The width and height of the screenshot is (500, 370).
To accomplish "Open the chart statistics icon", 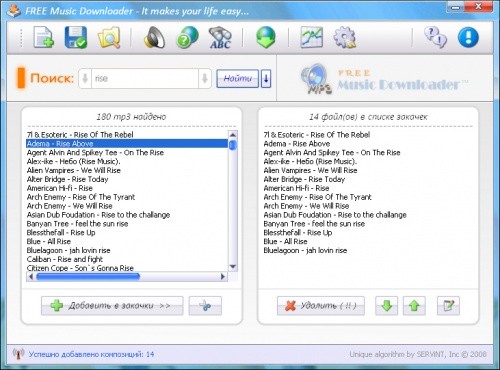I will 311,37.
